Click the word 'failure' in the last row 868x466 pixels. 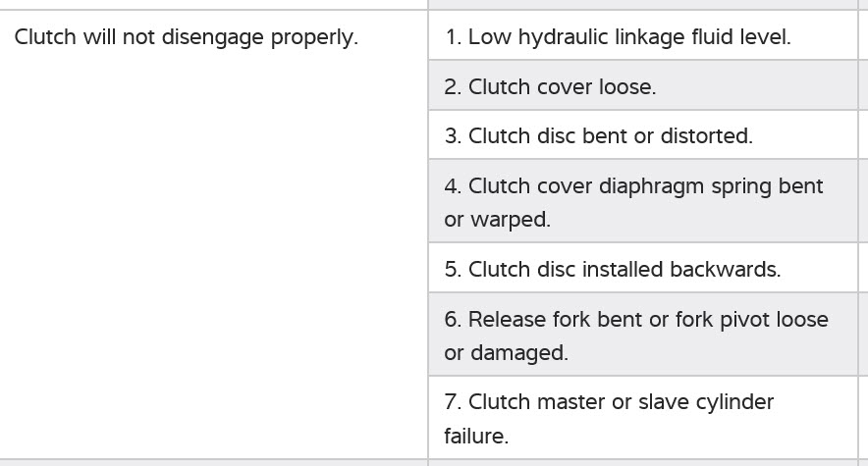tap(475, 436)
